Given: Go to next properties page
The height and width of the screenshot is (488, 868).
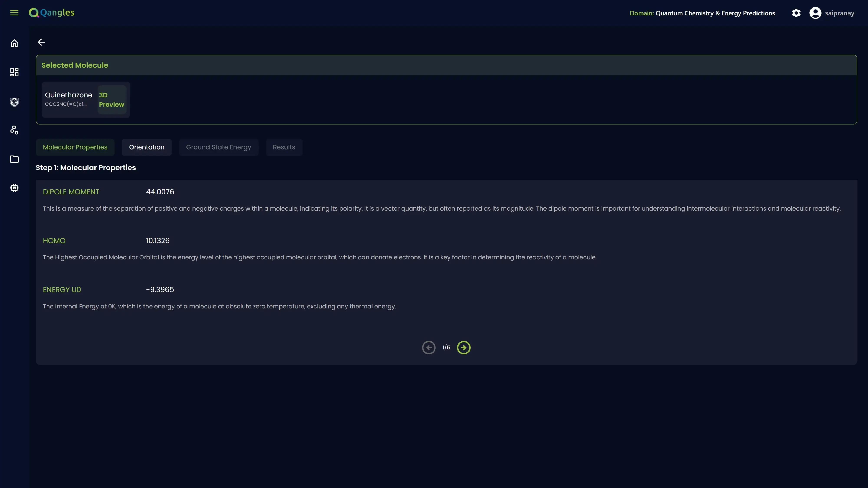Looking at the screenshot, I should tap(464, 347).
